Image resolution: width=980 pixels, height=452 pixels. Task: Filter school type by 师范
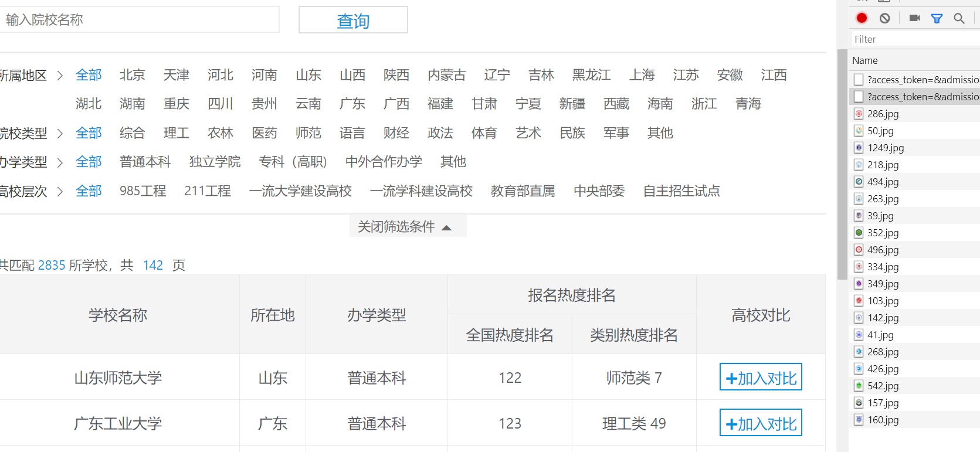[x=308, y=133]
